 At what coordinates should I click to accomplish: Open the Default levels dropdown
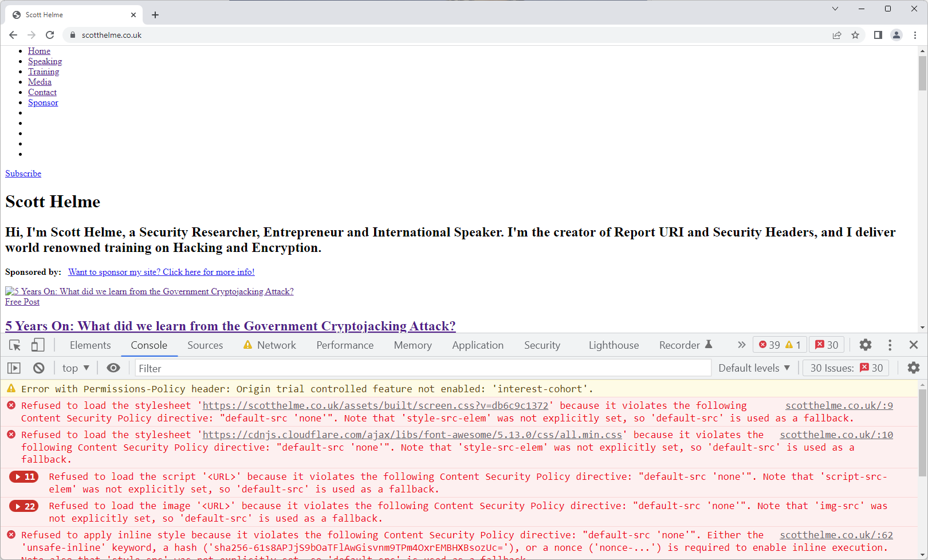pyautogui.click(x=754, y=368)
